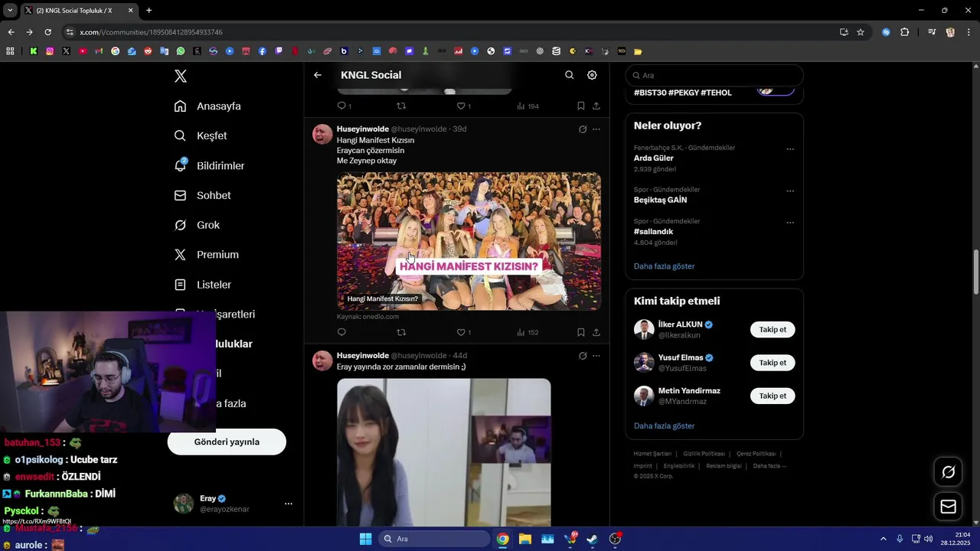The width and height of the screenshot is (980, 551).
Task: Open the Hangi Manifest Kızısın image card
Action: tap(469, 241)
